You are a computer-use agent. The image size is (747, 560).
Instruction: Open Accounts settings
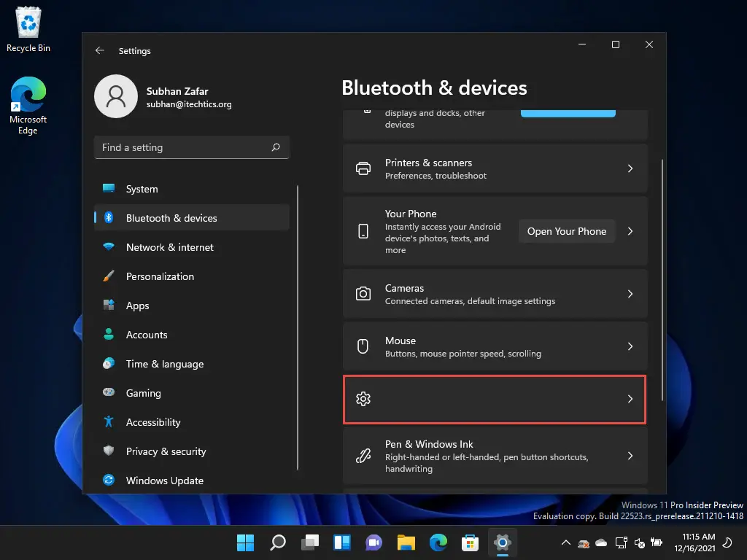pos(192,335)
